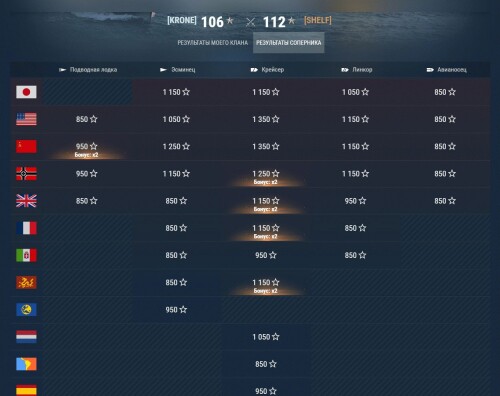Switch to the Результаты моего клана tab

(x=213, y=43)
